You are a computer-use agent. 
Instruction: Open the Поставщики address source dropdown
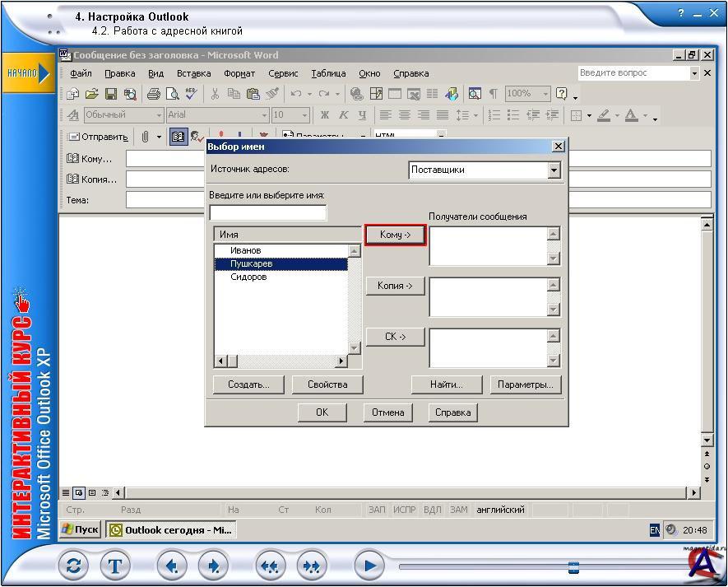click(x=554, y=170)
